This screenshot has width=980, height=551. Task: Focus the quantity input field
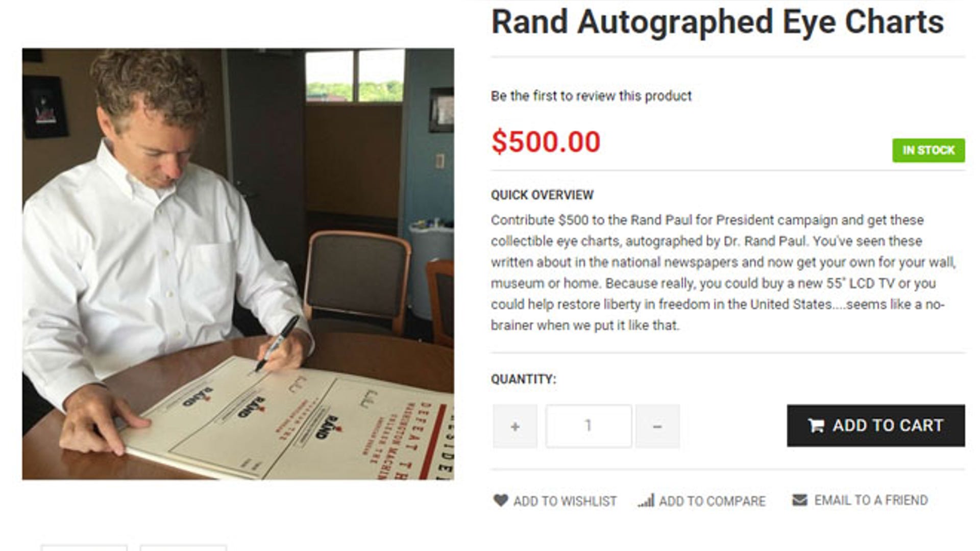(x=588, y=426)
